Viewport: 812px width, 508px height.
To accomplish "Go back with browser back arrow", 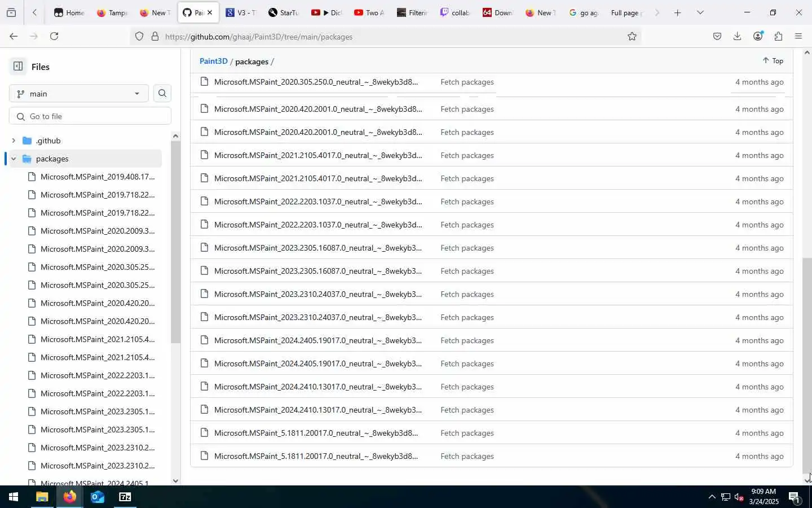I will pyautogui.click(x=14, y=36).
